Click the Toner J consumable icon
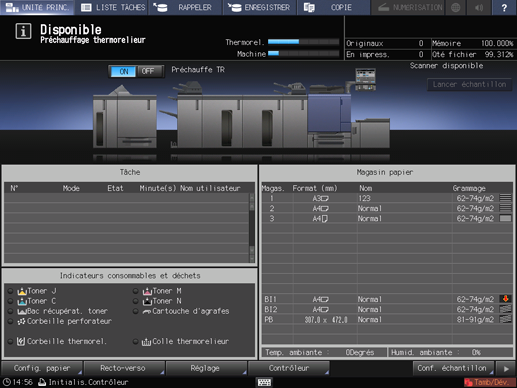 point(22,291)
